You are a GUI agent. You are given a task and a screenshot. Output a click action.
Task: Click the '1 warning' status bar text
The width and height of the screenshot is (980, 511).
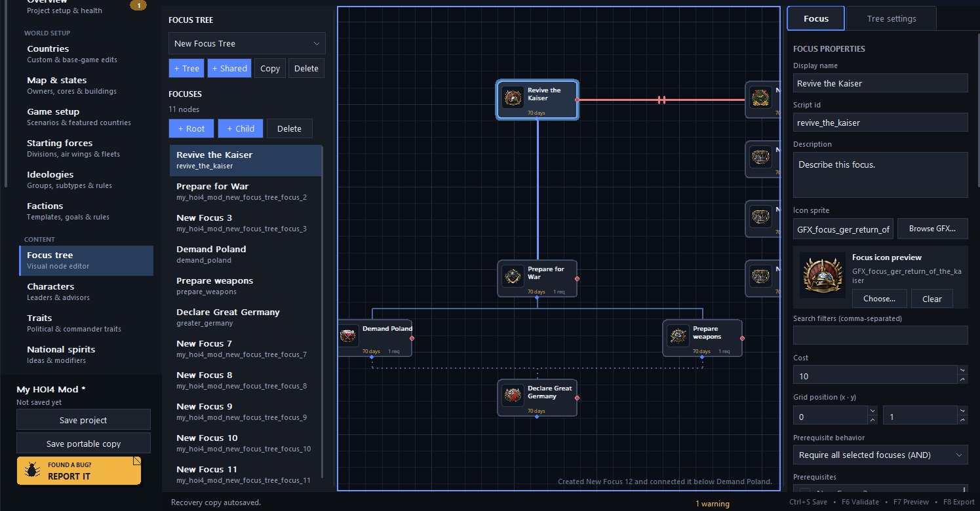tap(713, 504)
